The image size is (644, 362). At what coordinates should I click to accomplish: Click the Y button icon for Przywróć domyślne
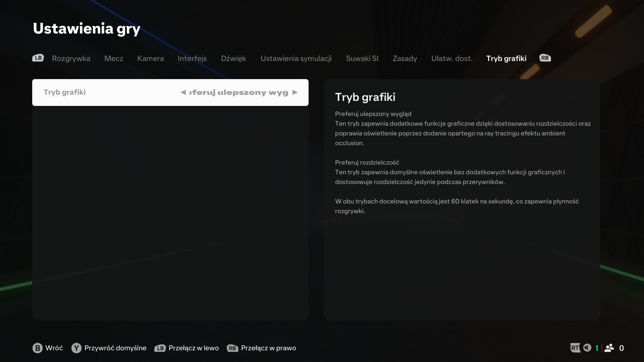point(76,348)
